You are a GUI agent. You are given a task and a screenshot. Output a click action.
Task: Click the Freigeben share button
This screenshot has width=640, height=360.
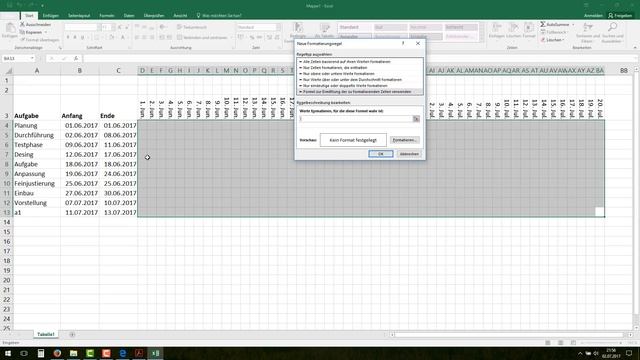(620, 16)
